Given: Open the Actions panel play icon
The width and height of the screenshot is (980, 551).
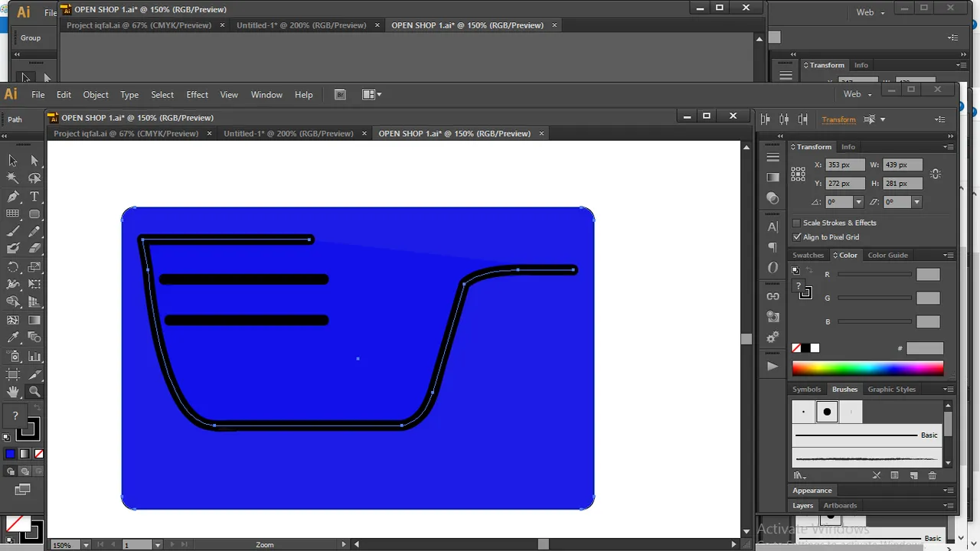Looking at the screenshot, I should point(773,366).
